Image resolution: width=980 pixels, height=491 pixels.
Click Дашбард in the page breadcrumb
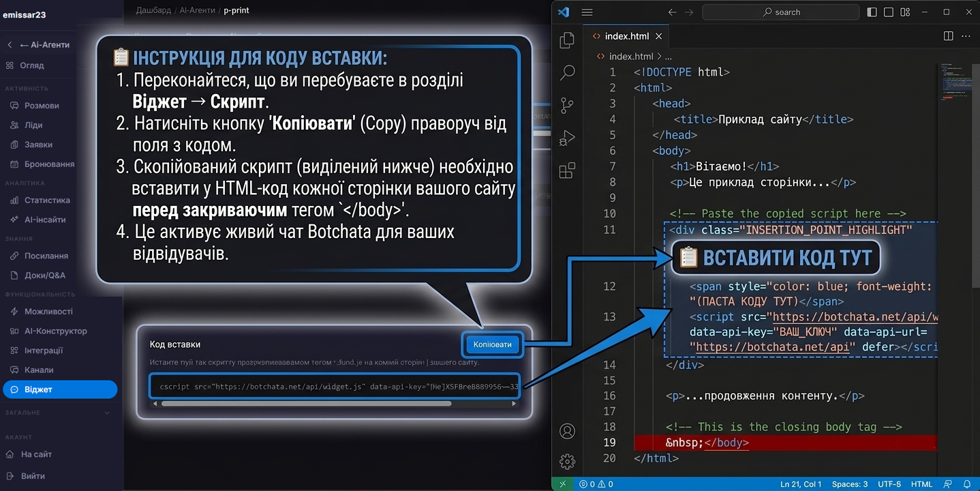[153, 10]
